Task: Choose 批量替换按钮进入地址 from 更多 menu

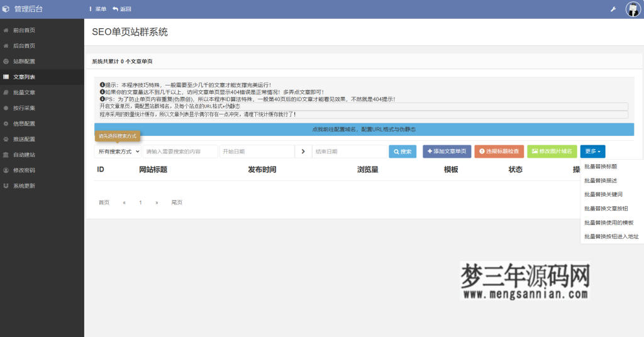Action: [612, 236]
